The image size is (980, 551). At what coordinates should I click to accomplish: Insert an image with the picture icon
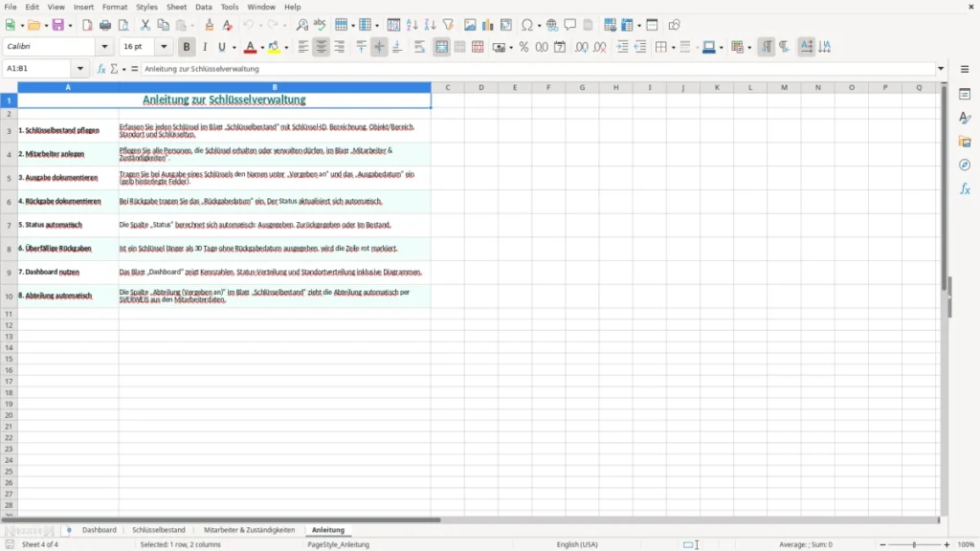(x=470, y=25)
